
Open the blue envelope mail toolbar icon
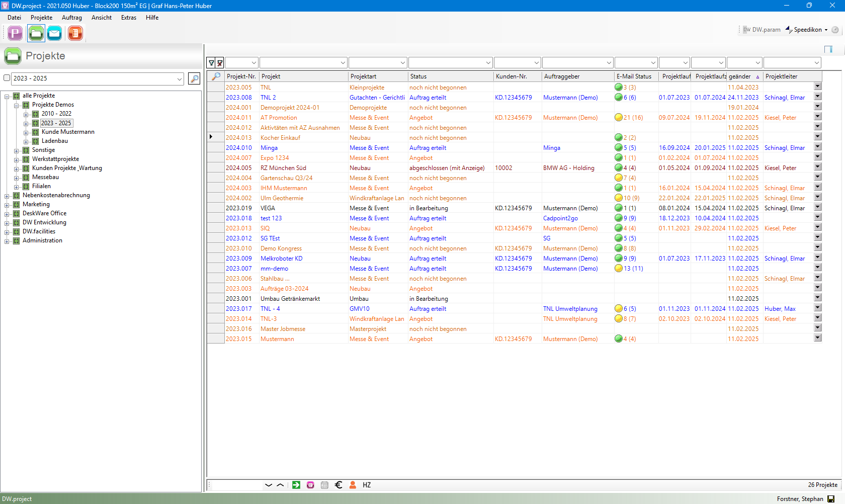pyautogui.click(x=54, y=34)
